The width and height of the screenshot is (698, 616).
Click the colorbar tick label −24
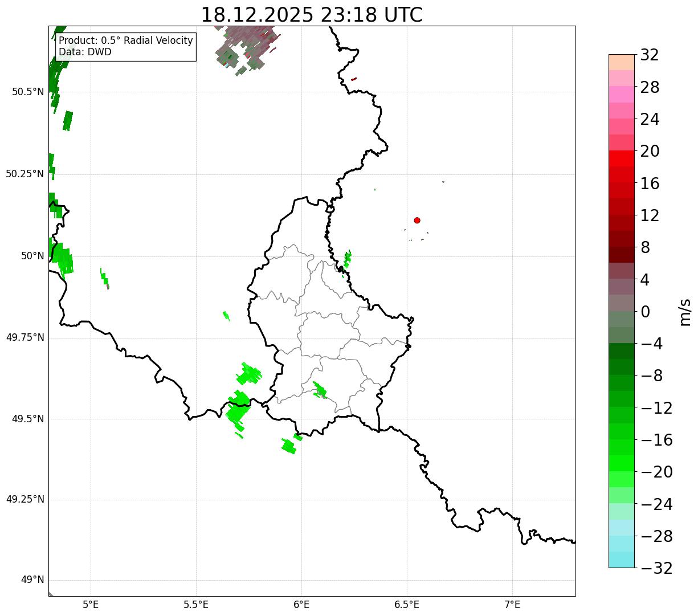656,504
